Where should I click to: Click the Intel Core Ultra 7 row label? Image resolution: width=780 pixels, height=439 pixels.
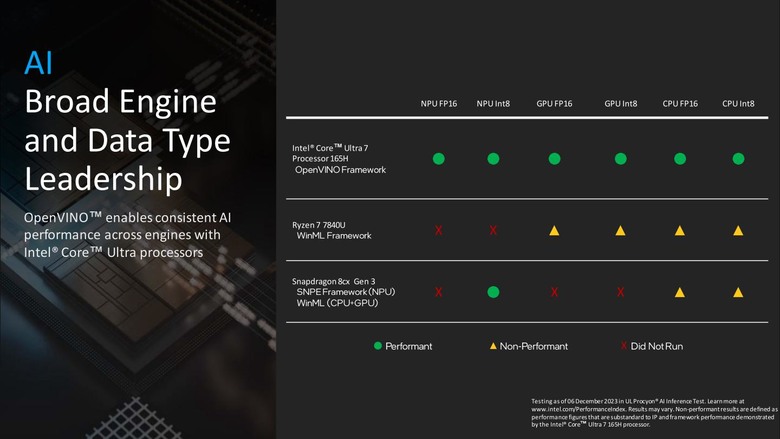click(x=330, y=153)
